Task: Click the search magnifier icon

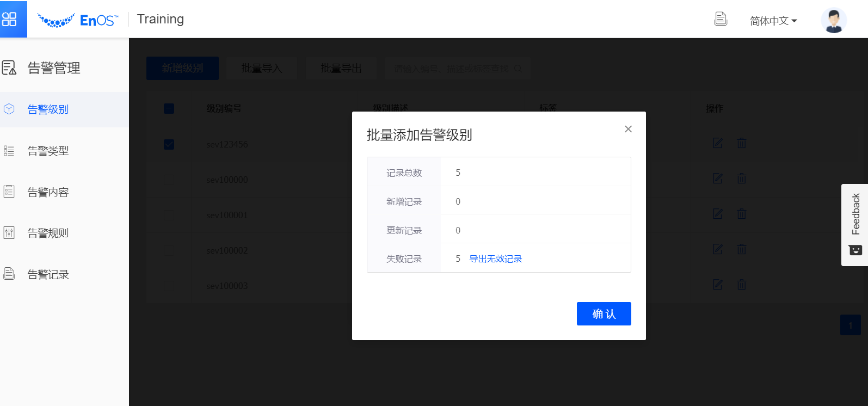Action: pyautogui.click(x=518, y=69)
